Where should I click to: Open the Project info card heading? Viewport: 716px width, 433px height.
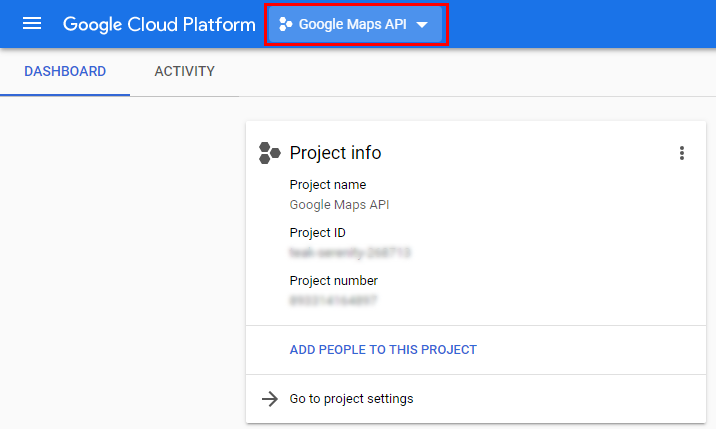pos(335,153)
